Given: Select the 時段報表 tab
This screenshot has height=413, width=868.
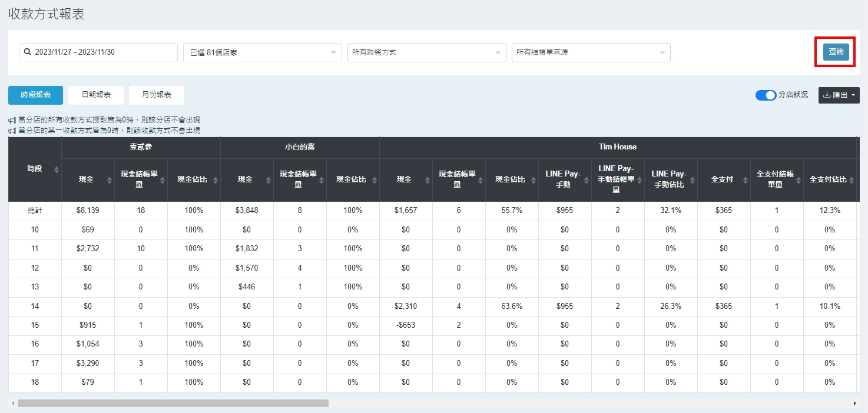Looking at the screenshot, I should click(x=35, y=95).
